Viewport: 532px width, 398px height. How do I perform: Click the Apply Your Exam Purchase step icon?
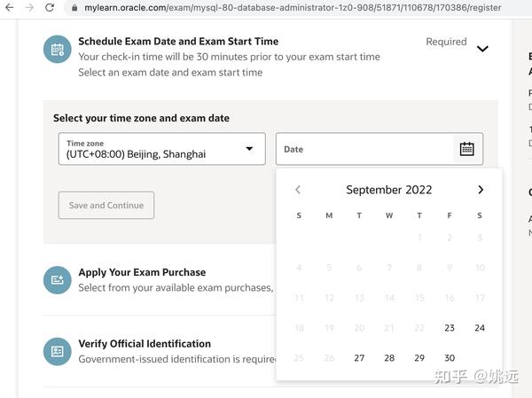pyautogui.click(x=58, y=280)
